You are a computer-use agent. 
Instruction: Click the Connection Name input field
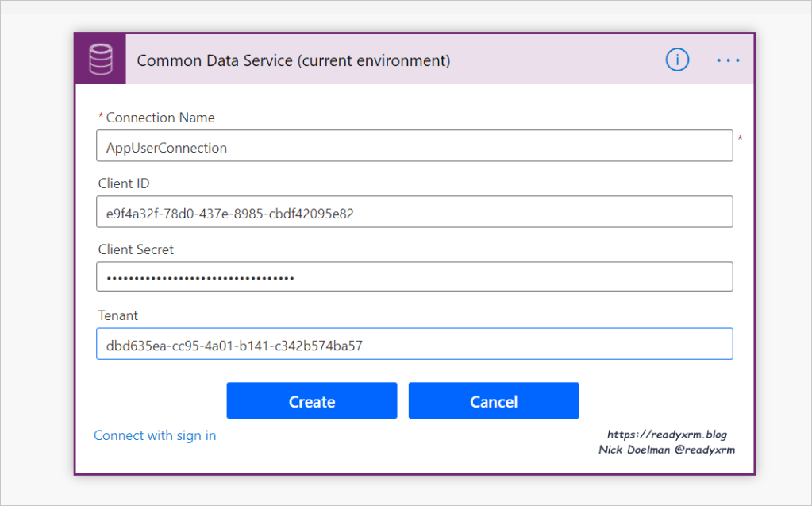414,147
